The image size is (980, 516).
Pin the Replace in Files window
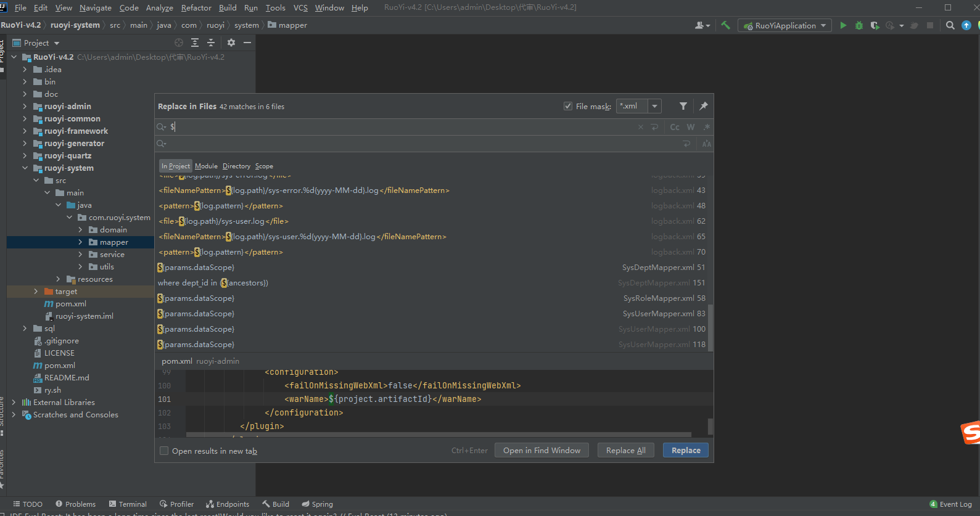[704, 106]
